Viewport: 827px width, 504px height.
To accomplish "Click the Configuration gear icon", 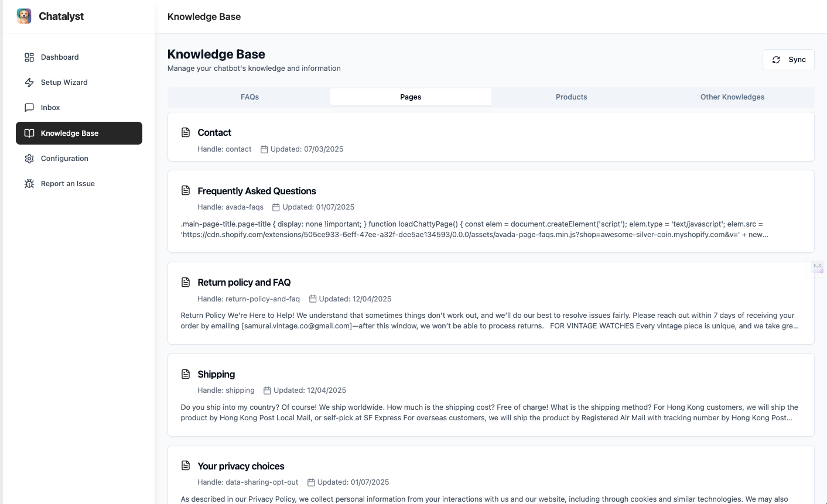I will pos(29,159).
